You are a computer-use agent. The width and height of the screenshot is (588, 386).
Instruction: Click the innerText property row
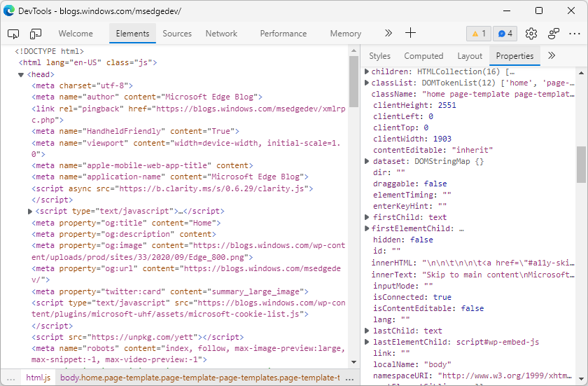(472, 275)
